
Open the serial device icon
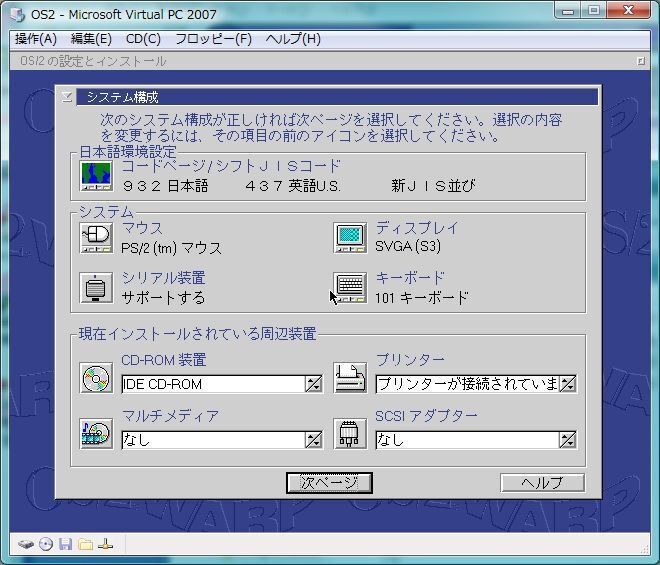[x=96, y=288]
